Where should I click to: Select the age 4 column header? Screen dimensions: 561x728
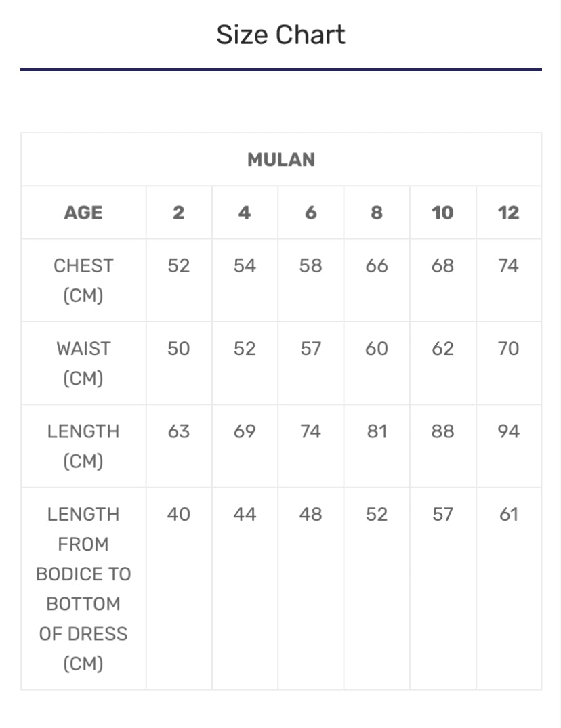click(x=245, y=213)
